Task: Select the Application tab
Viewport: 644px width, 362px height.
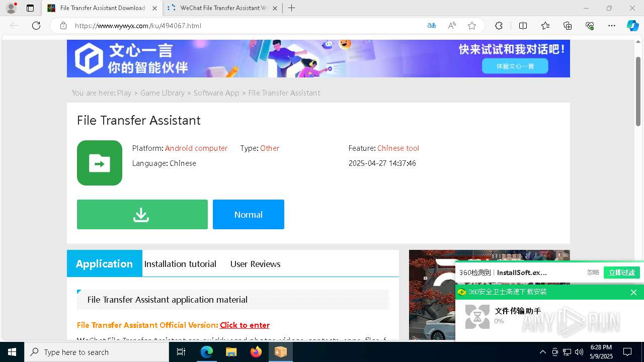Action: [x=105, y=264]
